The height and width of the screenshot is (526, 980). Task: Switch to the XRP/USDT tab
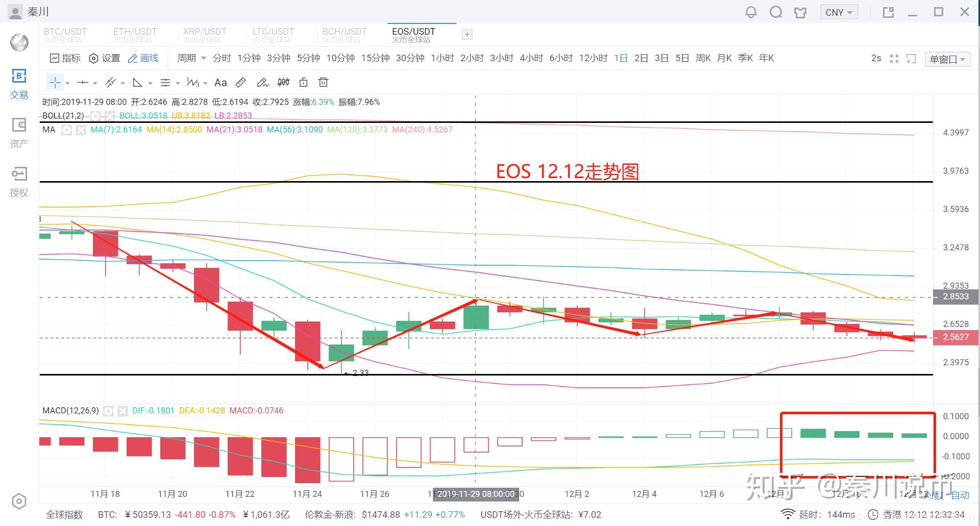coord(205,35)
